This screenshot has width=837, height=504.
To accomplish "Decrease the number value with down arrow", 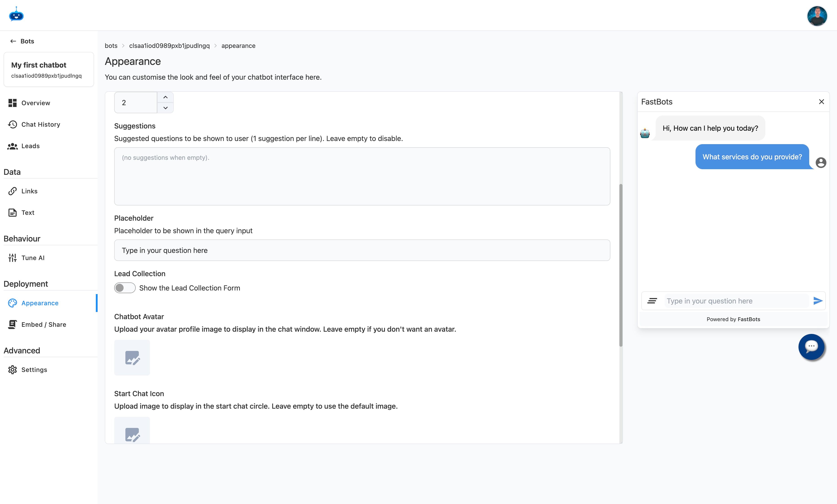I will click(x=165, y=108).
